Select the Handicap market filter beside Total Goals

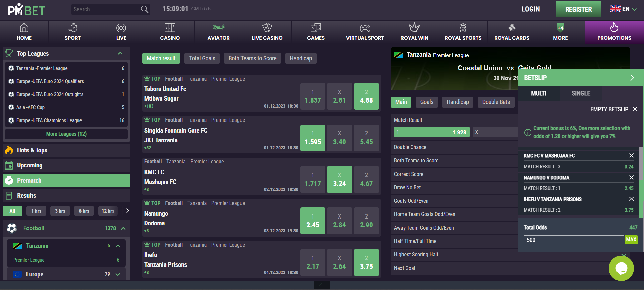tap(301, 58)
